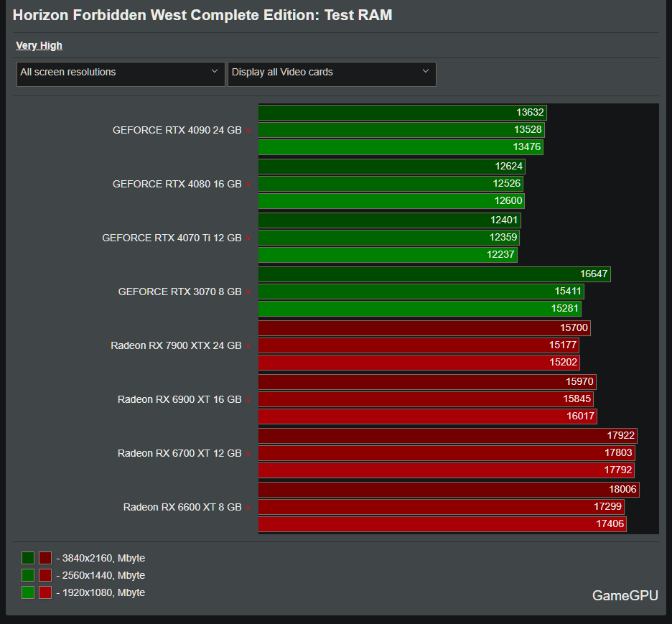Click the RTX 4090 bar showing 13632

[403, 113]
